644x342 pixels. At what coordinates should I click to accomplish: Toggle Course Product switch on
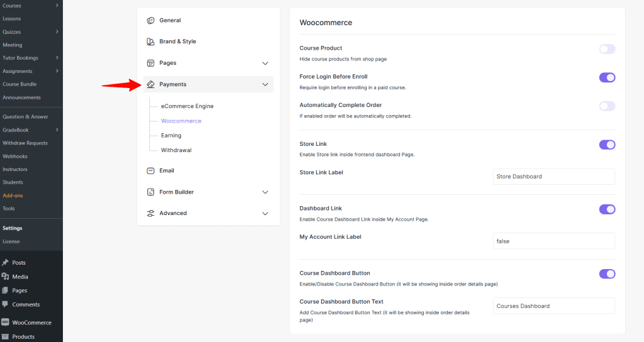pyautogui.click(x=607, y=49)
